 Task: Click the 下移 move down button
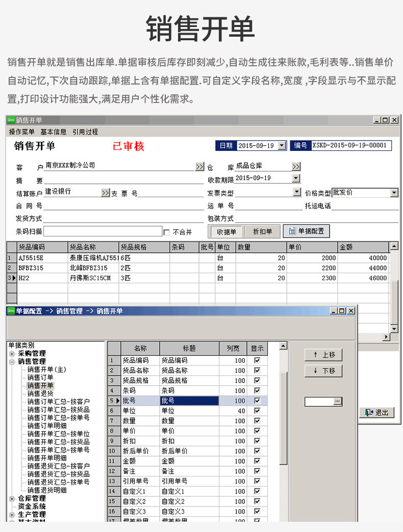[x=323, y=371]
